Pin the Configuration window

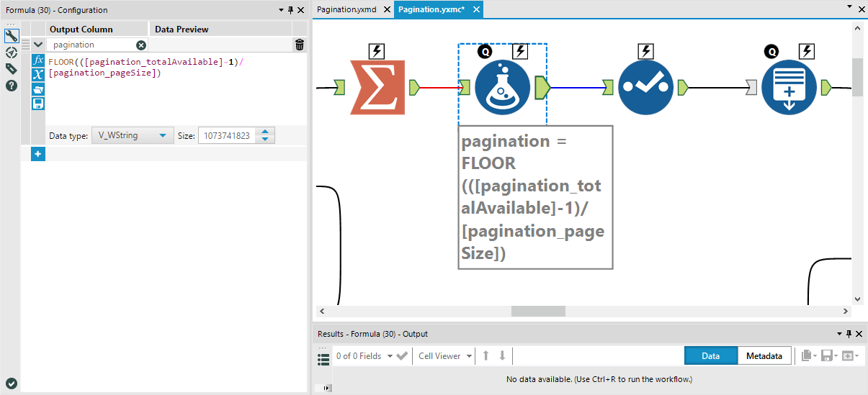(x=291, y=10)
